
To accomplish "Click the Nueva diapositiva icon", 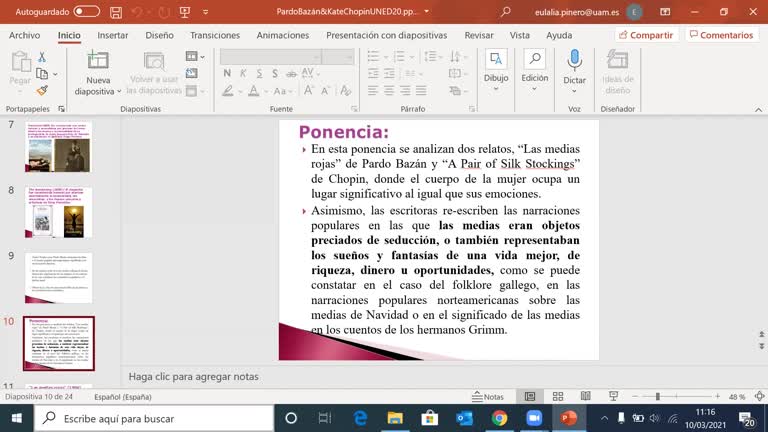I will tap(98, 60).
